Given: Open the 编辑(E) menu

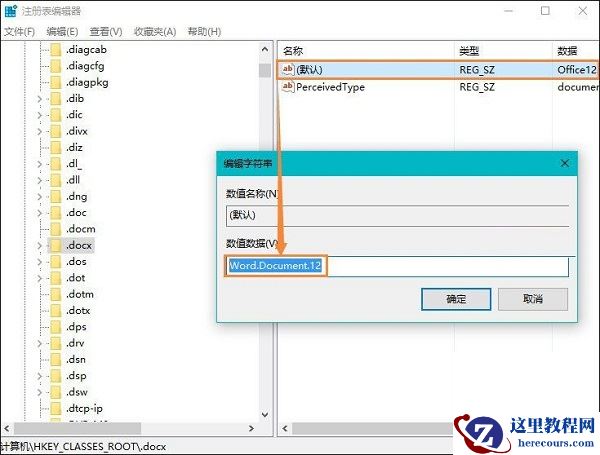Looking at the screenshot, I should 62,31.
